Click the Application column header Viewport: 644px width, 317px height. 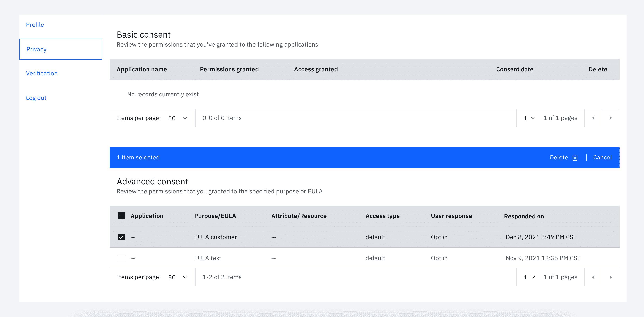pos(147,216)
